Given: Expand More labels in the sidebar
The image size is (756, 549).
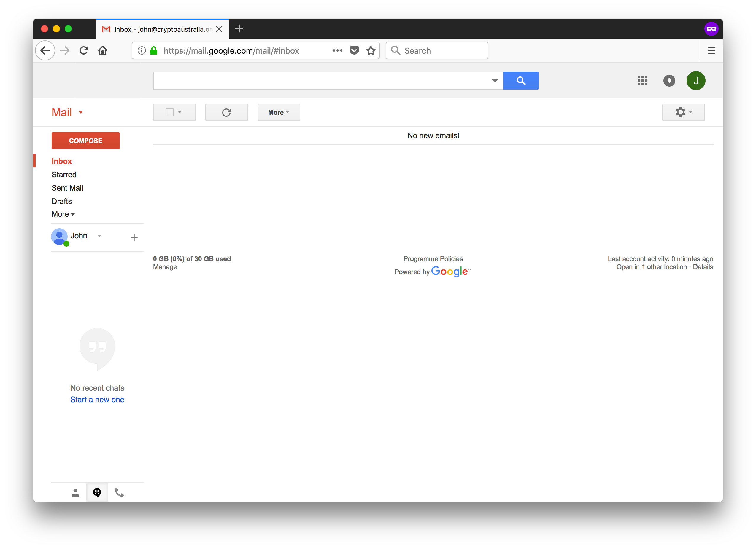Looking at the screenshot, I should (x=63, y=214).
